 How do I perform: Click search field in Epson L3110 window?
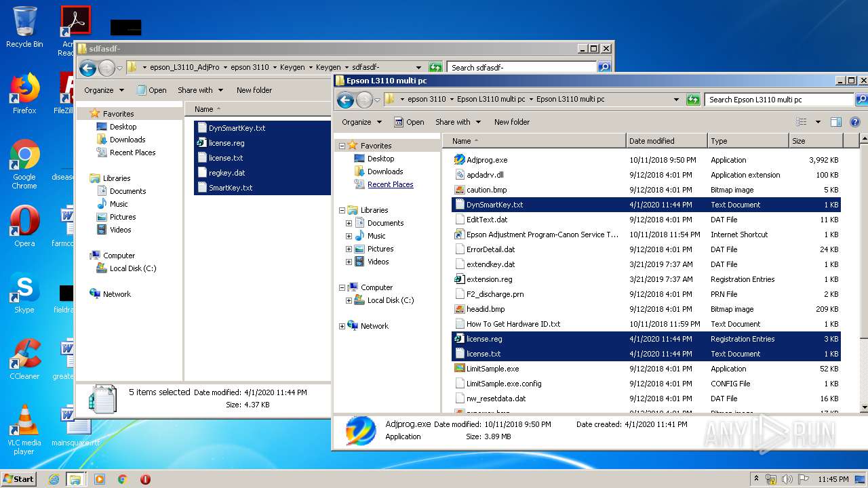coord(778,100)
